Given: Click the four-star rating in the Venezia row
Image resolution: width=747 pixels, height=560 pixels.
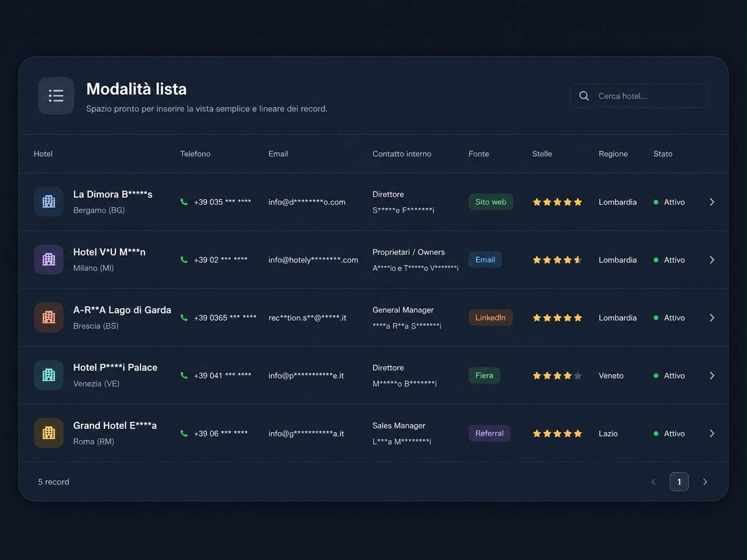Looking at the screenshot, I should point(557,375).
